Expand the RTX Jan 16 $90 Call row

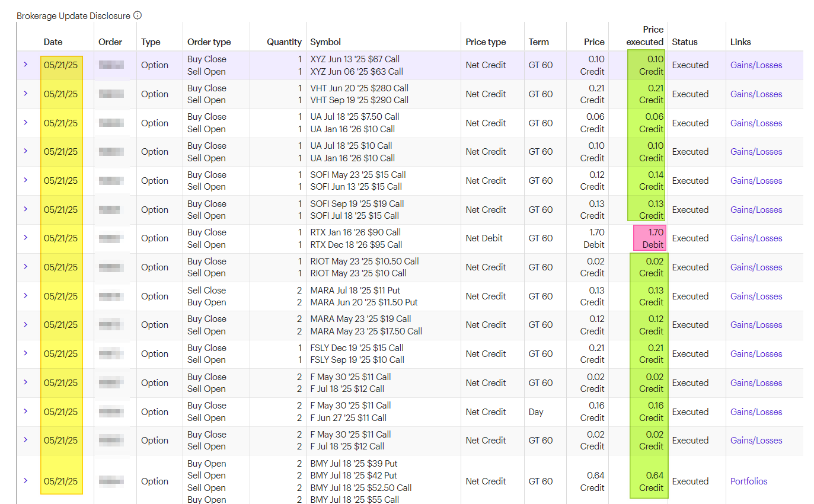25,237
